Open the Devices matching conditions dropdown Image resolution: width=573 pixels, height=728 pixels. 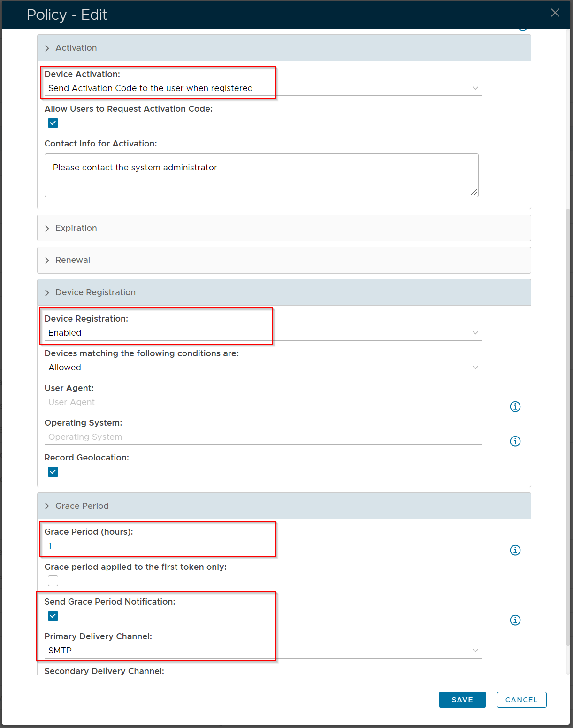point(263,368)
